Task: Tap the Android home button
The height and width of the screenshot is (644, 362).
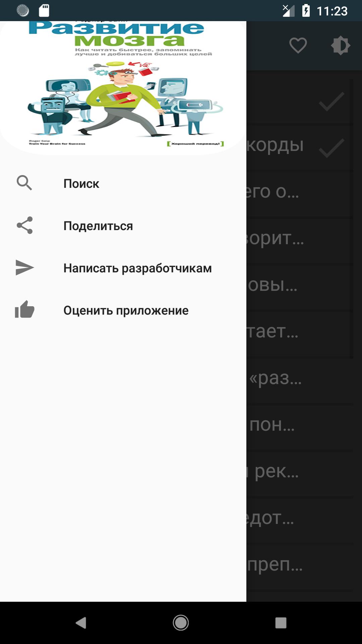Action: pos(181,623)
